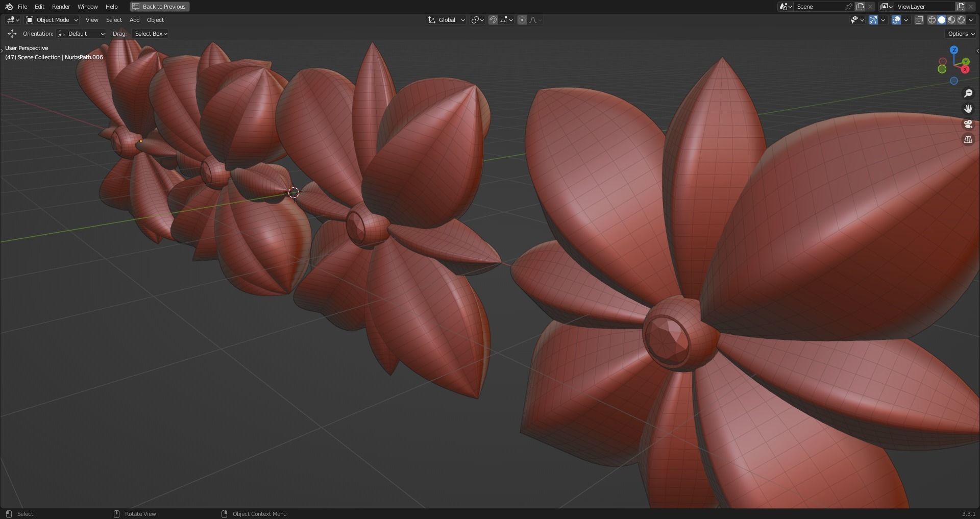This screenshot has width=980, height=519.
Task: Click the 3D cursor in the viewport
Action: (293, 192)
